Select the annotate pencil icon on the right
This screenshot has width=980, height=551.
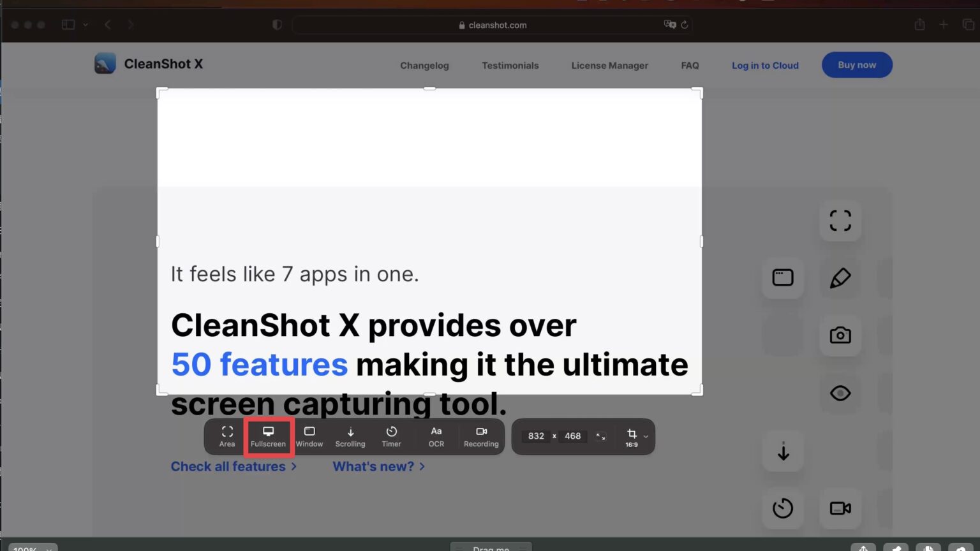pos(840,278)
